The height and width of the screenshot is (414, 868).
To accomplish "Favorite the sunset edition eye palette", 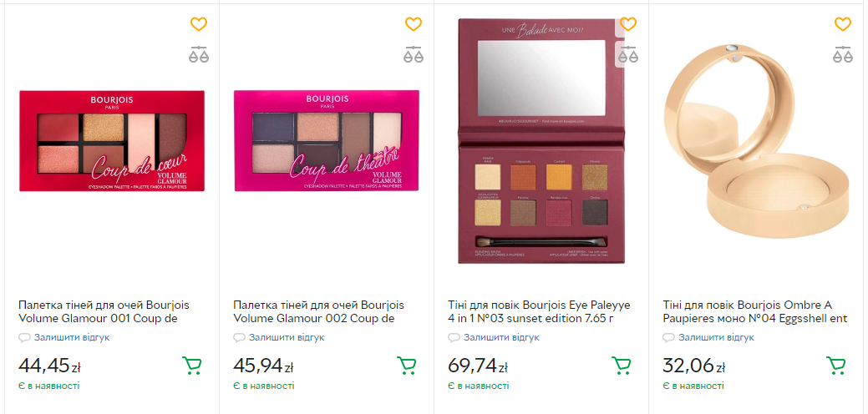I will click(x=628, y=25).
